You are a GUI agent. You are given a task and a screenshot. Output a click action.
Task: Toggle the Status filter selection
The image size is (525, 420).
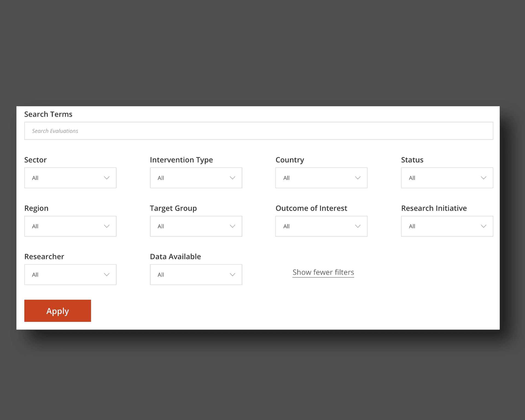tap(447, 177)
